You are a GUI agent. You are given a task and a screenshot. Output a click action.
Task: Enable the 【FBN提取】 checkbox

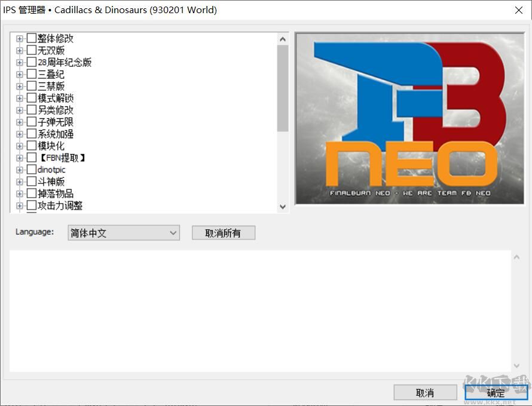tap(32, 158)
